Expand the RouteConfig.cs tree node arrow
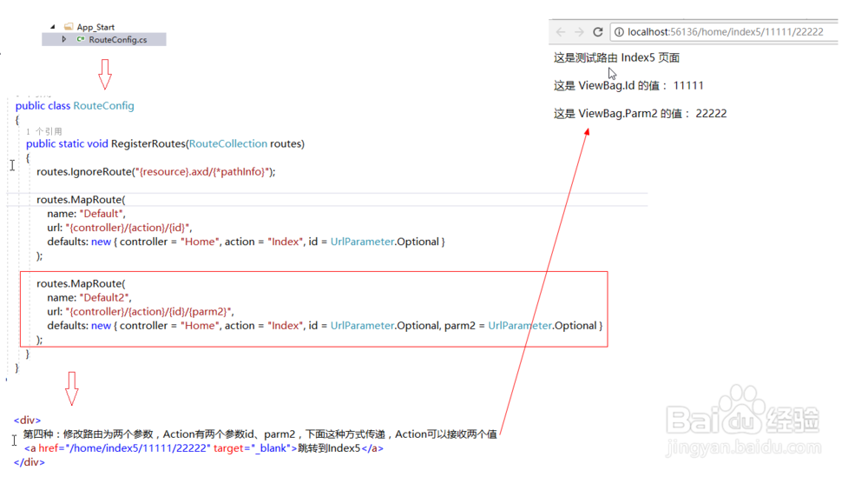This screenshot has width=868, height=477. pos(64,39)
